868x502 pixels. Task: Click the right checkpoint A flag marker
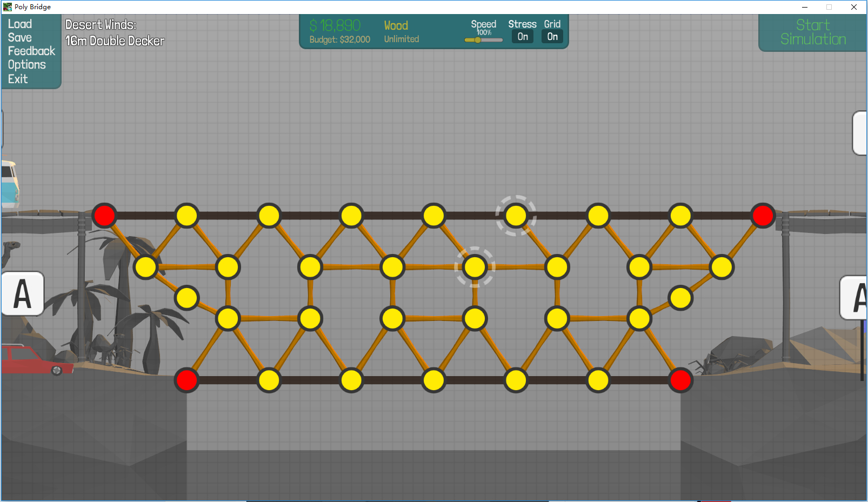coord(854,298)
